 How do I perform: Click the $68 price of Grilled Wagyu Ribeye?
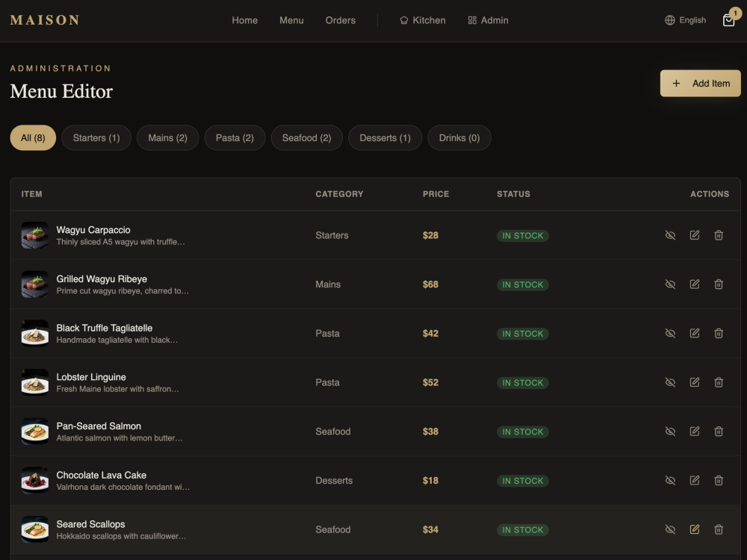[430, 284]
